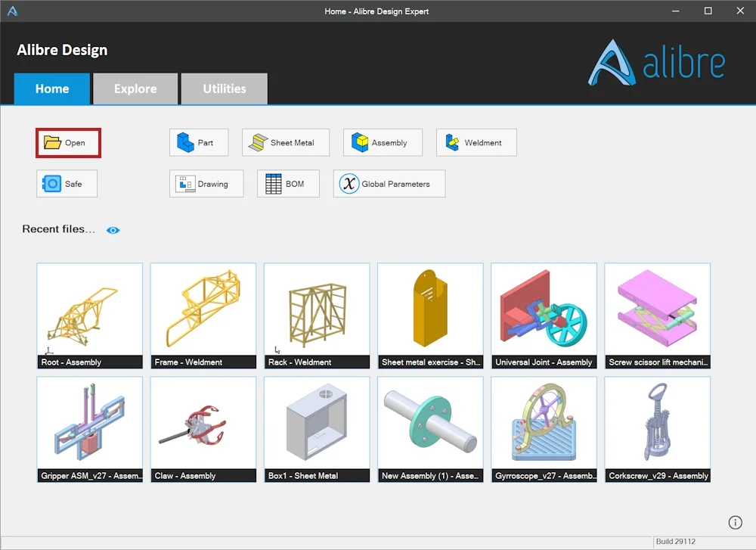Click the Build 29112 status text
The height and width of the screenshot is (550, 756).
(x=675, y=542)
